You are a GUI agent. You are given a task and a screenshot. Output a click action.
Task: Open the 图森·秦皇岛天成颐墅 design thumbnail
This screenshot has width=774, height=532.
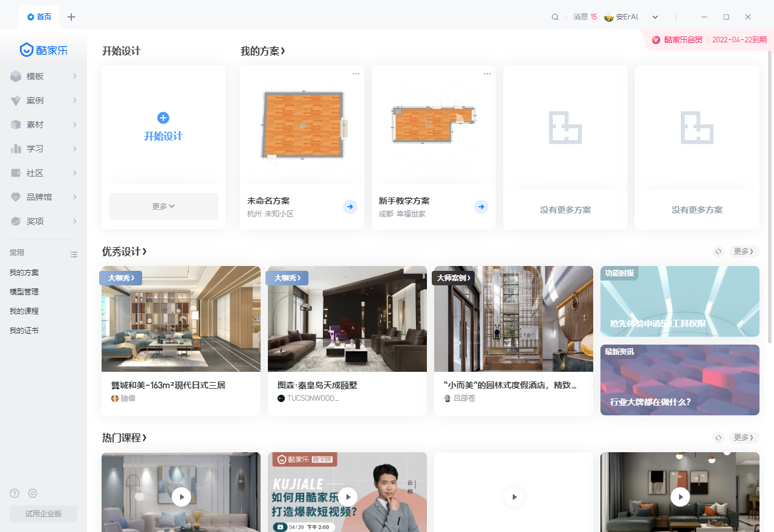[347, 319]
